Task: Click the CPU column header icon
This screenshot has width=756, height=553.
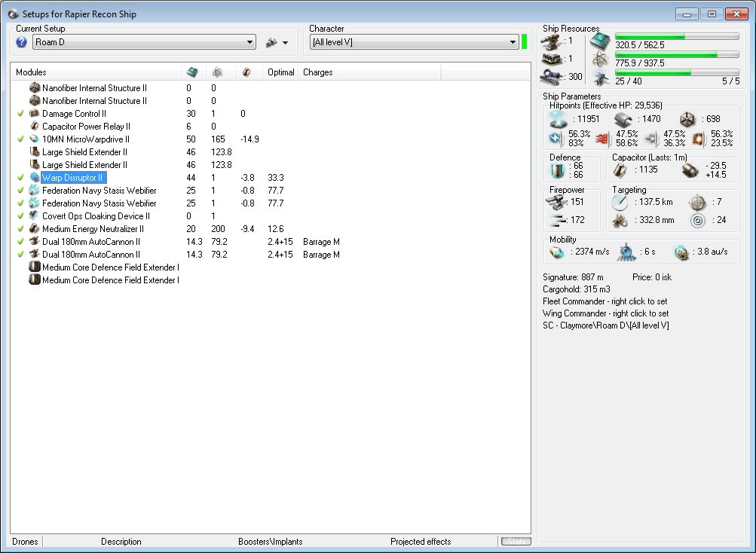Action: (192, 72)
